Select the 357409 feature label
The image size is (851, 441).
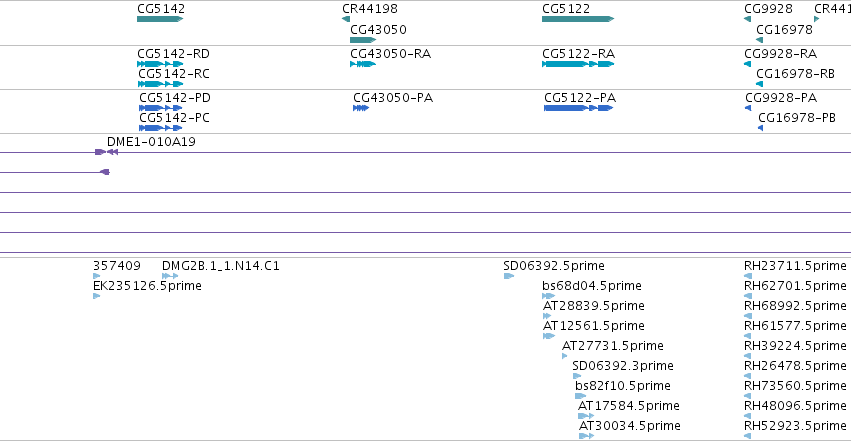pyautogui.click(x=117, y=266)
